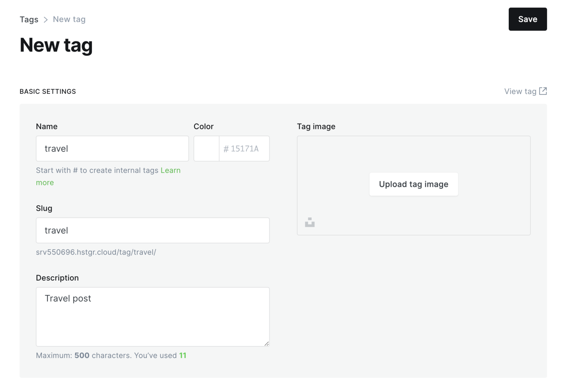Screen dimensions: 565x392
Task: Save the new tag
Action: click(x=527, y=19)
